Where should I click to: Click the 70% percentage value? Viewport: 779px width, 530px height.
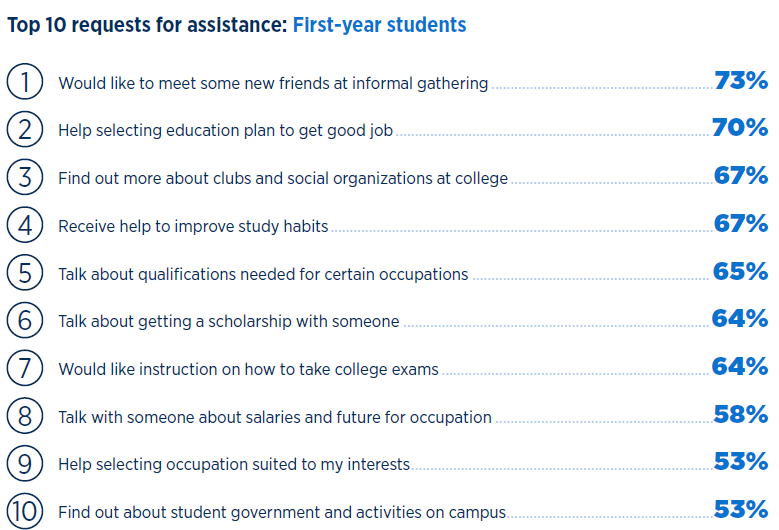(x=740, y=128)
